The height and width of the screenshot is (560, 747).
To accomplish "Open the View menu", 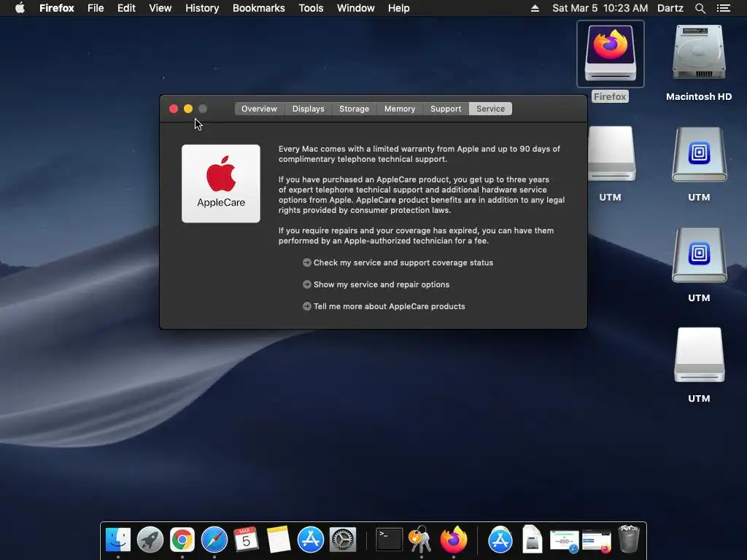I will tap(160, 8).
